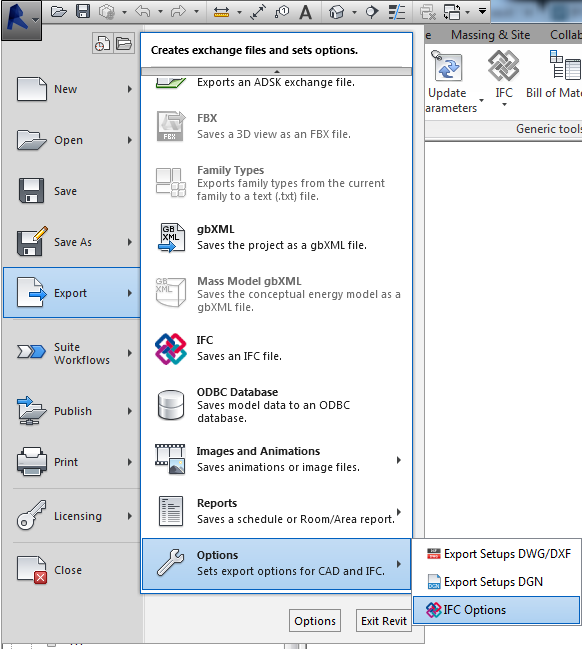Show open documents list icon

(124, 43)
